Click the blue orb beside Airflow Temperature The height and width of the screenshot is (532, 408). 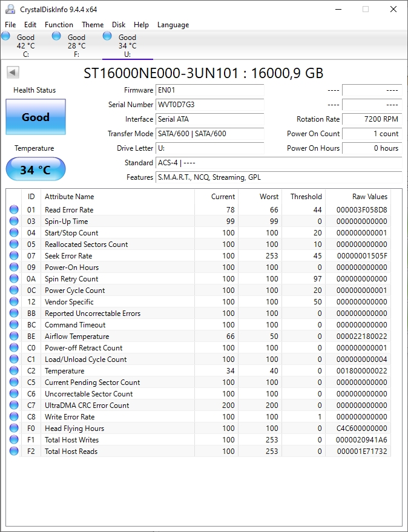[x=14, y=337]
